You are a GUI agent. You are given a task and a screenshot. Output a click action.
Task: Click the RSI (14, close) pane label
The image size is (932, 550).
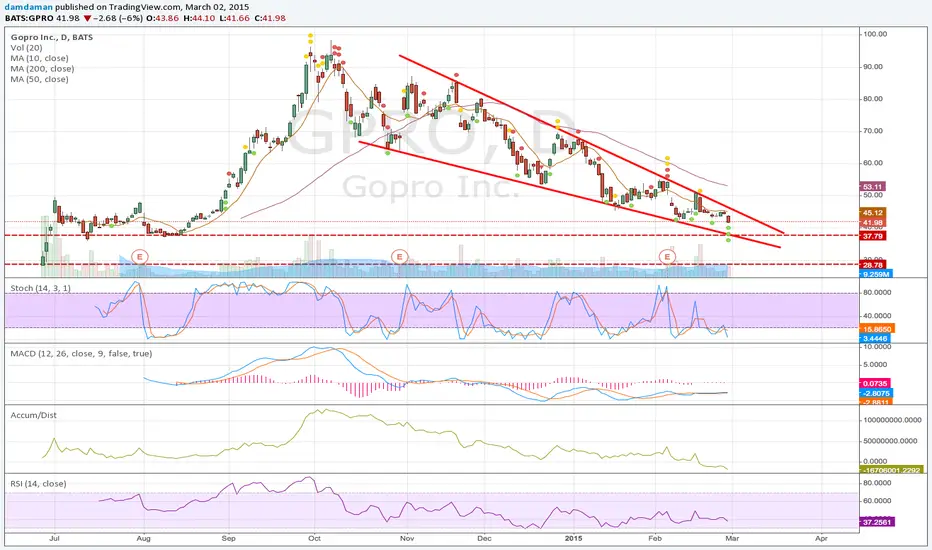click(38, 483)
